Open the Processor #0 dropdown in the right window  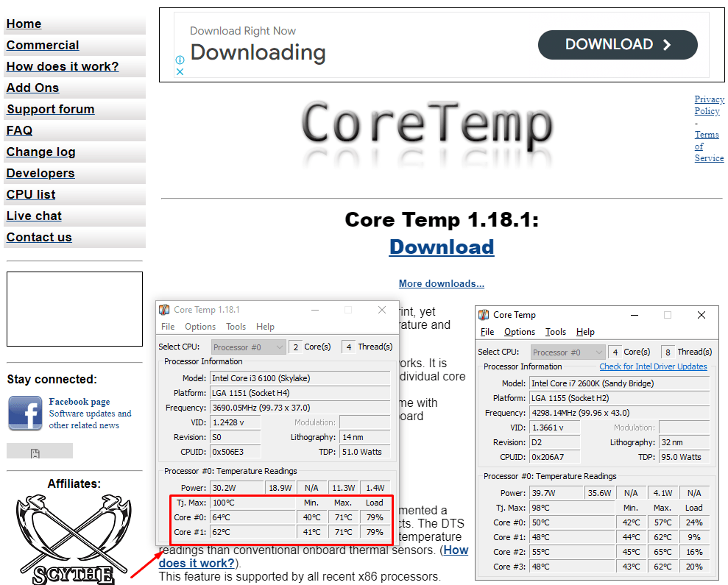[567, 352]
